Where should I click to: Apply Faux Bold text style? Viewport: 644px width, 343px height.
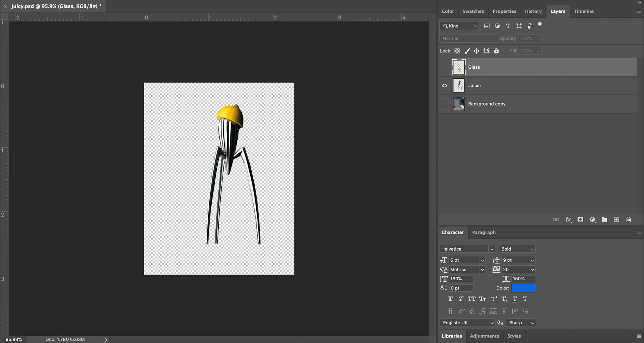click(450, 299)
